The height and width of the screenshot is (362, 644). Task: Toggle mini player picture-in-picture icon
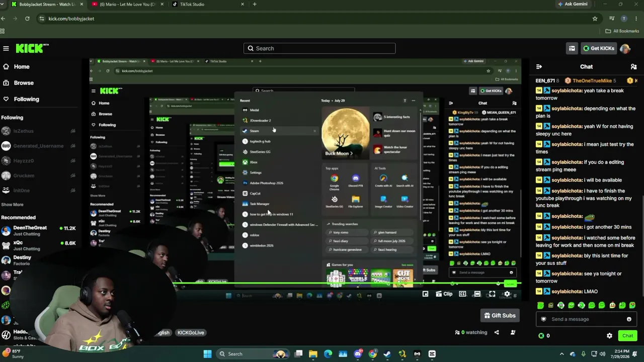(425, 294)
